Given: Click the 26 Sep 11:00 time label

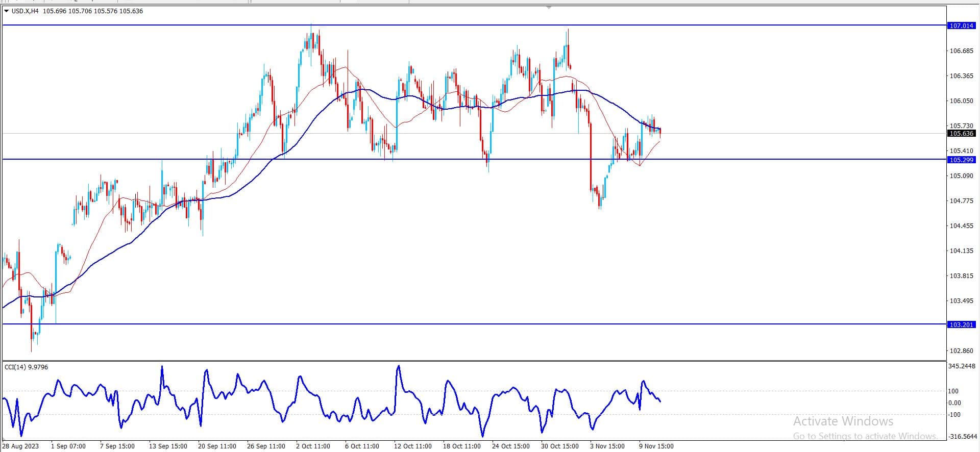Looking at the screenshot, I should click(x=266, y=446).
